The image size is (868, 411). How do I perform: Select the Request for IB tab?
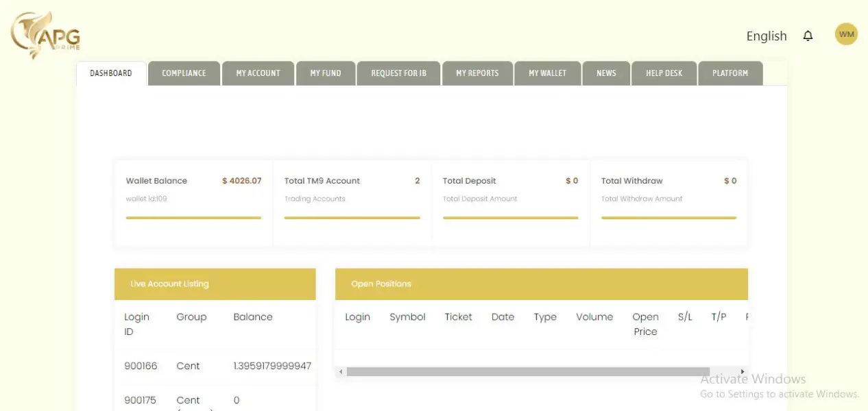(x=398, y=73)
